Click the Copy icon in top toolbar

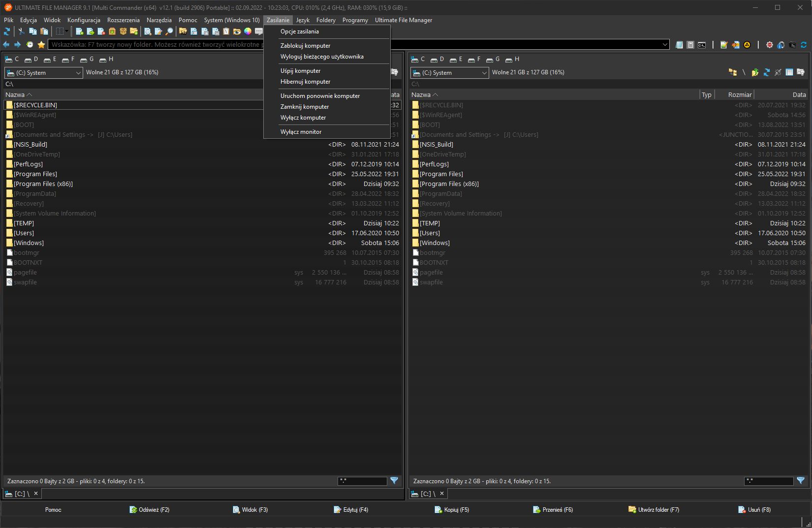32,31
